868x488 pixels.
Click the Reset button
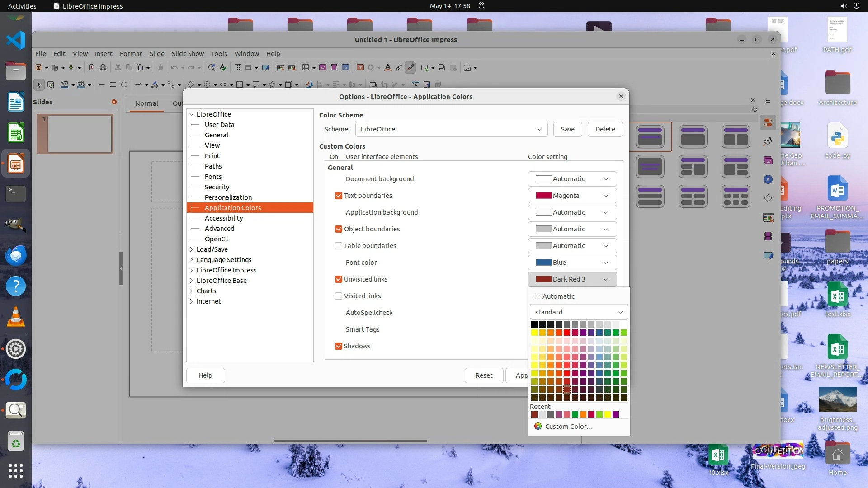pyautogui.click(x=483, y=375)
